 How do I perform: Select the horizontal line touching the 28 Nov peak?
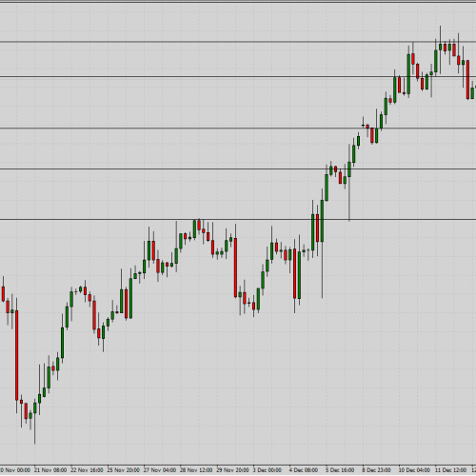point(238,219)
